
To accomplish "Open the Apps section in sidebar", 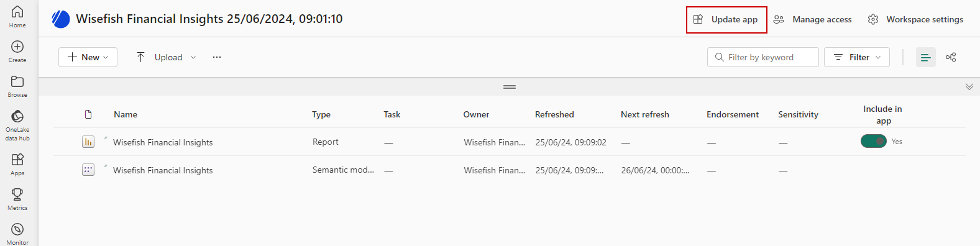I will [x=17, y=165].
